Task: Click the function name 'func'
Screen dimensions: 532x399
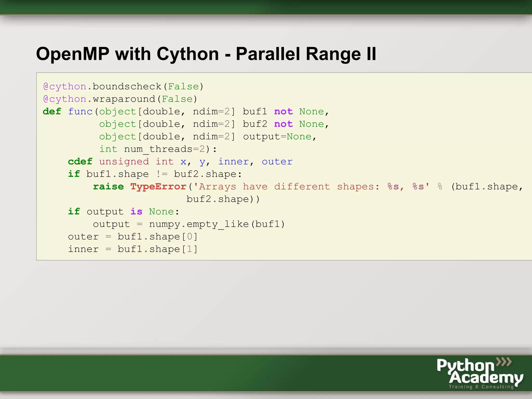Action: [80, 111]
